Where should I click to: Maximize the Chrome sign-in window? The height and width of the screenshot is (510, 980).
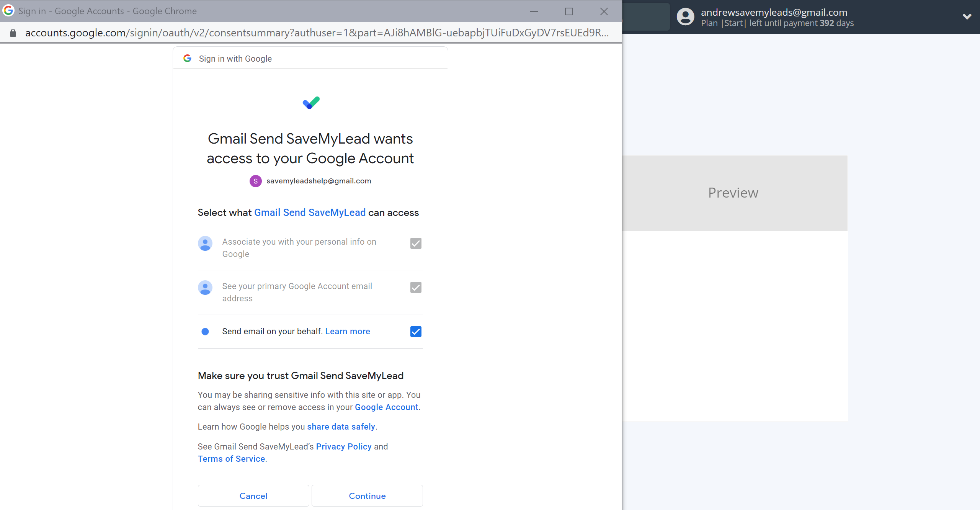coord(569,11)
